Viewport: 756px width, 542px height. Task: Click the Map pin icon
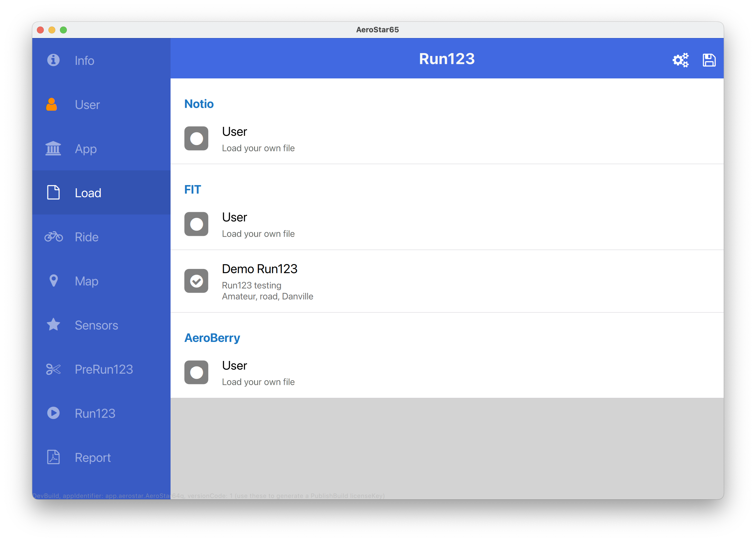click(x=53, y=281)
